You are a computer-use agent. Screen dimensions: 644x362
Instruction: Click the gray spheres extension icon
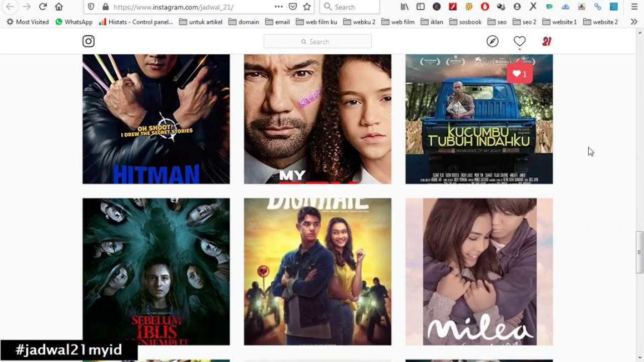click(x=501, y=7)
